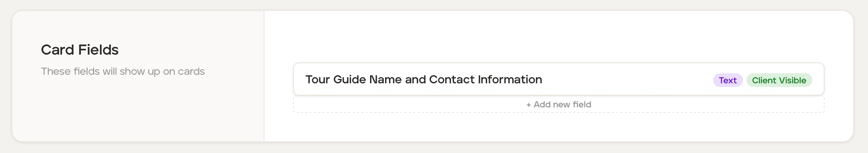This screenshot has width=868, height=153.
Task: Click the 'These fields will show up on cards' description
Action: (123, 71)
